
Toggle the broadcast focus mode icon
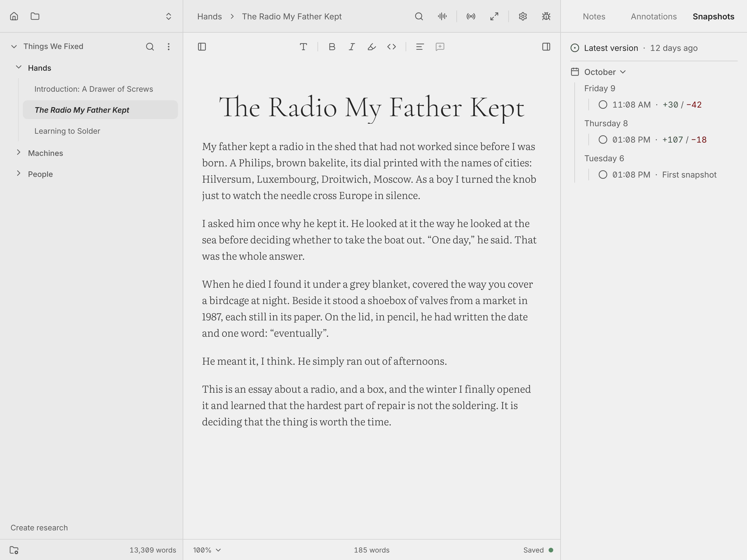coord(471,16)
